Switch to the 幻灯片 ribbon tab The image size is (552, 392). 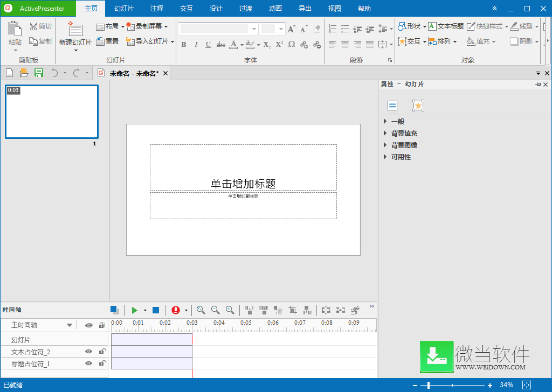tap(124, 9)
